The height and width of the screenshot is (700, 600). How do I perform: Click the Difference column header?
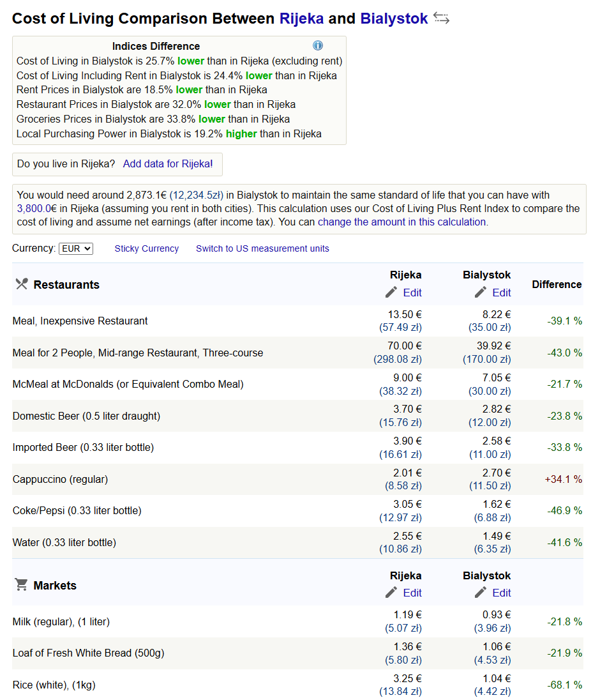tap(557, 284)
